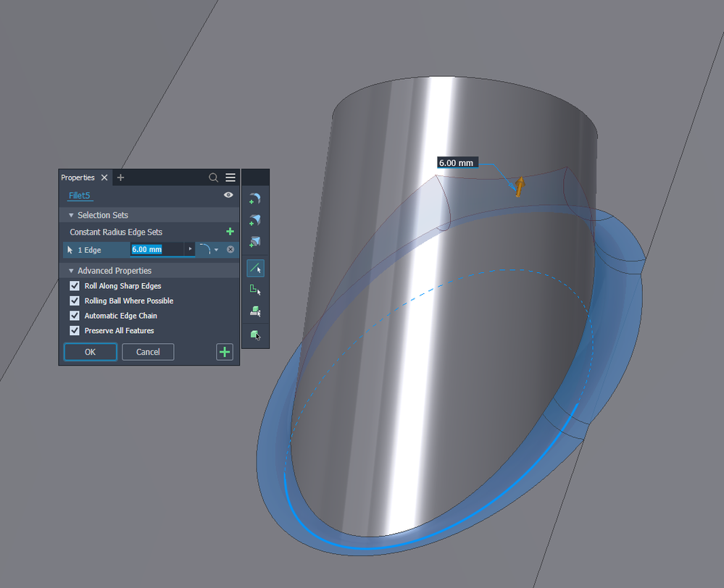Collapse the Selection Sets section
Viewport: 724px width, 588px height.
71,215
